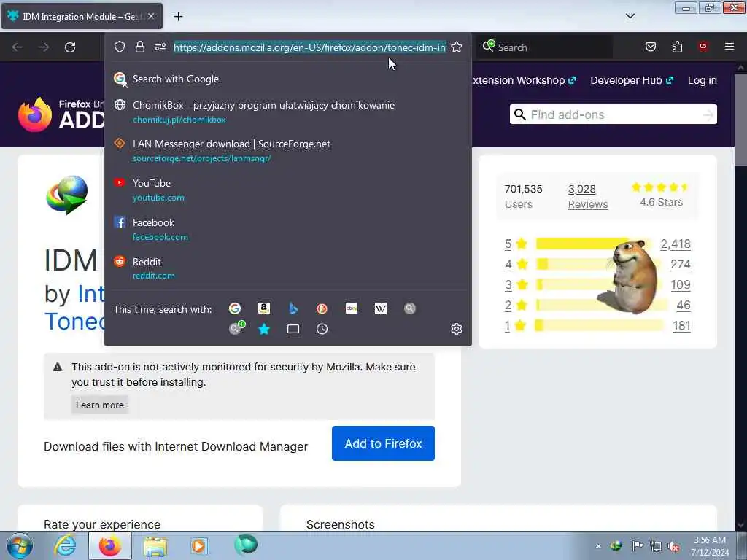Image resolution: width=747 pixels, height=560 pixels.
Task: Open the Extensions puzzle icon
Action: [x=677, y=47]
